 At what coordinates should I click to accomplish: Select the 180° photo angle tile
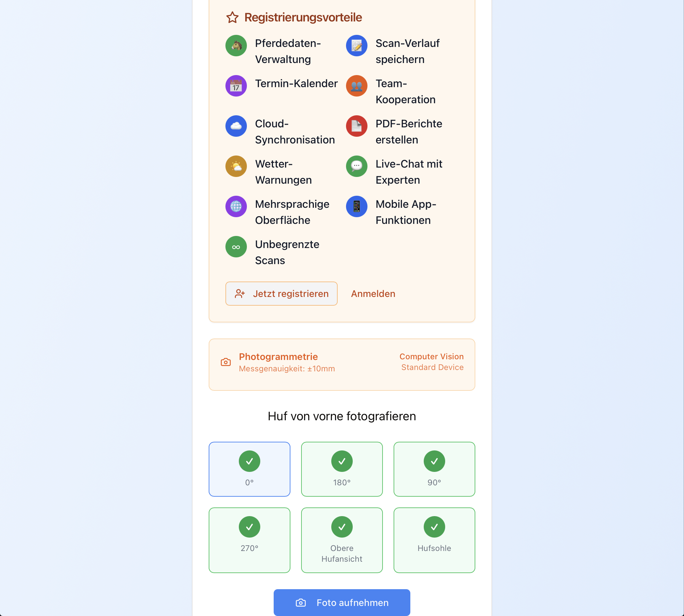pos(342,469)
